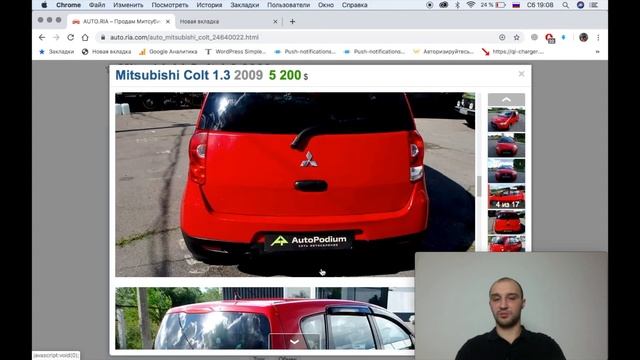Click the Mitsubishi Colt 1.3 title

pyautogui.click(x=173, y=75)
